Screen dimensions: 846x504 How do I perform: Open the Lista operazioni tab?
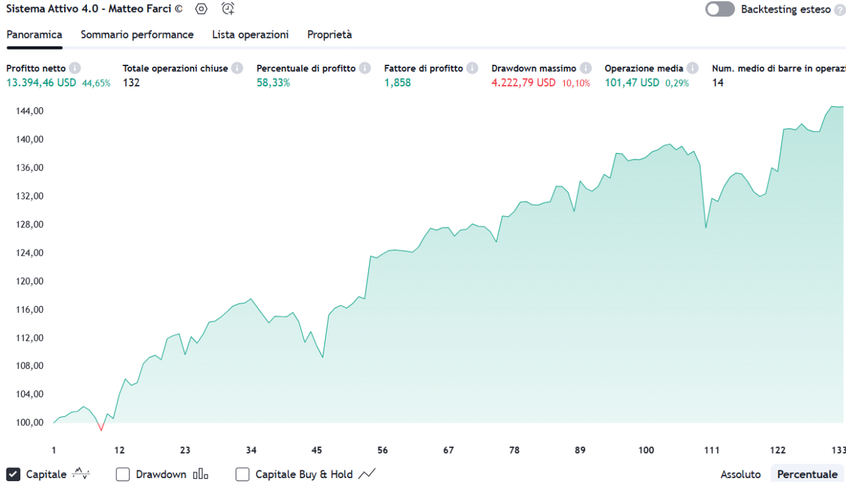click(x=250, y=35)
